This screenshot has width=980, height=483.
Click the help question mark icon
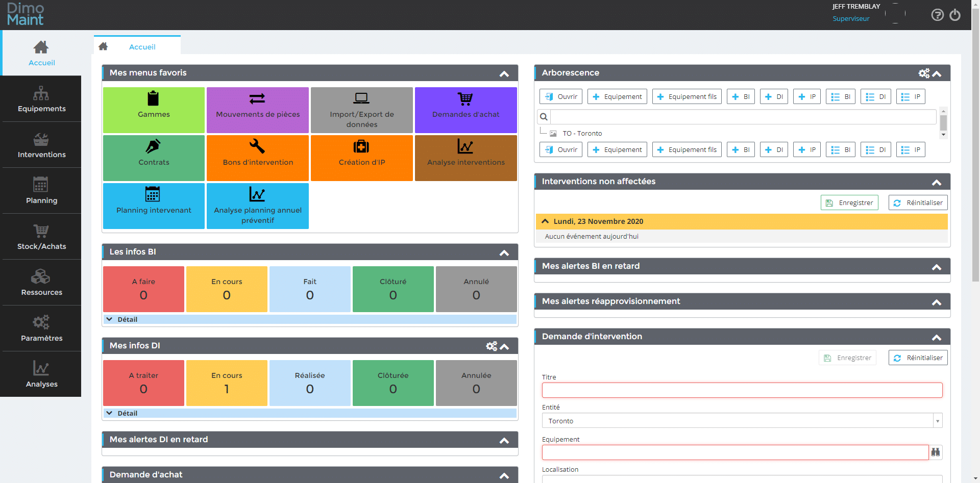937,15
